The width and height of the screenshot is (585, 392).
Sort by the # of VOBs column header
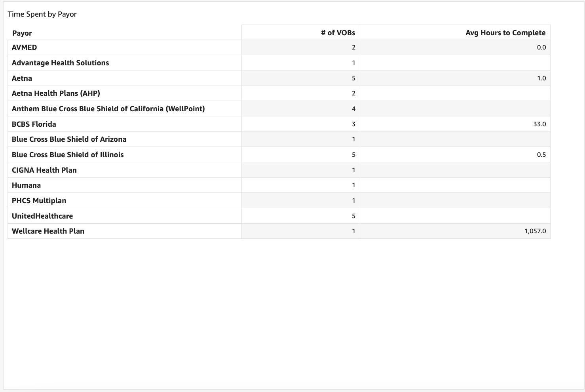click(338, 33)
